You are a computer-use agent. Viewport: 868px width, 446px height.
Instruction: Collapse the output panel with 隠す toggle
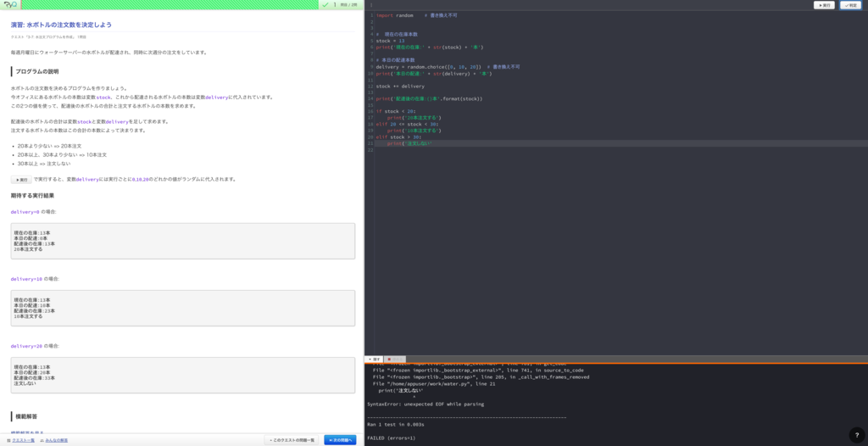(374, 359)
